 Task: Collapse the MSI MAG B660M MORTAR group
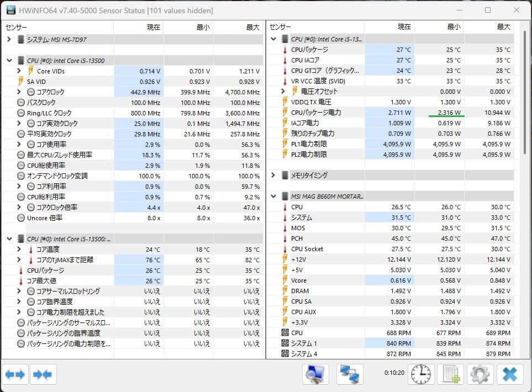[273, 197]
